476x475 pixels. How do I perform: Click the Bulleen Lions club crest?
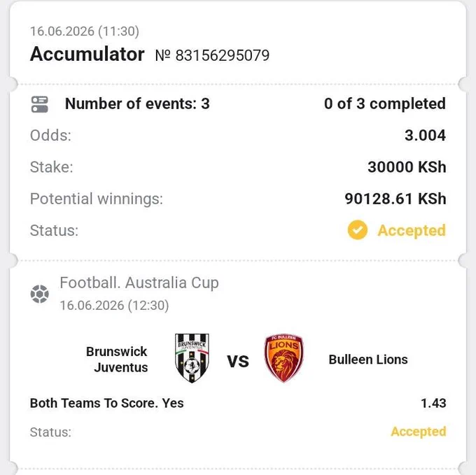(283, 358)
